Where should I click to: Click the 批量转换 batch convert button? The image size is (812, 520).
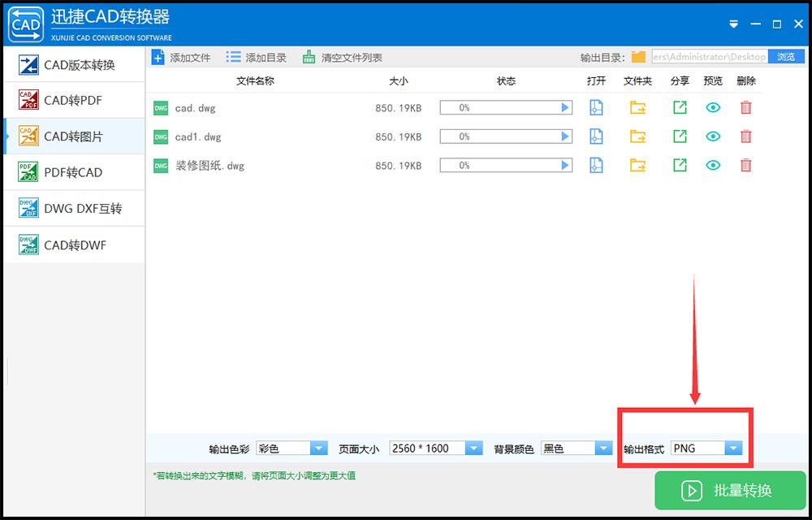pyautogui.click(x=728, y=491)
